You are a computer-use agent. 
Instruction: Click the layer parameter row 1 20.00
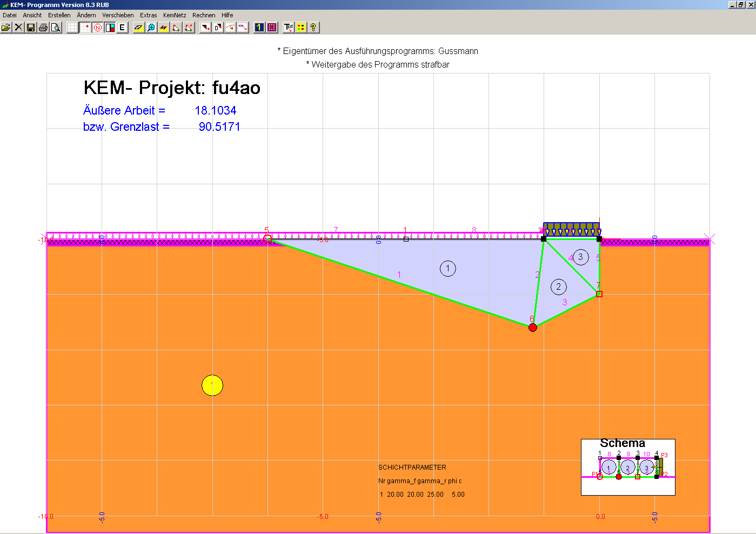[x=422, y=495]
